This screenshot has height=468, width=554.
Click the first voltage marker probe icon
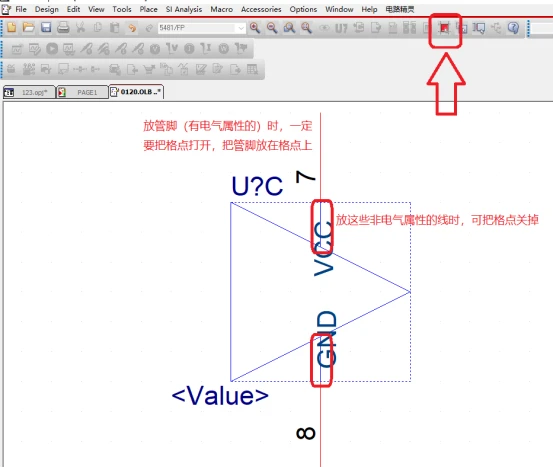(87, 49)
